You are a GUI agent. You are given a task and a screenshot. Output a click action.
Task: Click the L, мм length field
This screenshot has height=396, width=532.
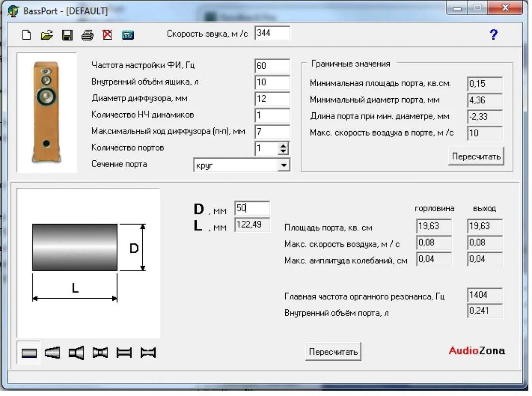252,225
